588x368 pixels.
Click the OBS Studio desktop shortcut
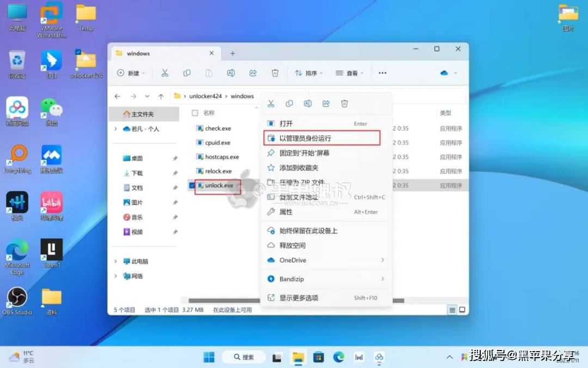tap(17, 301)
